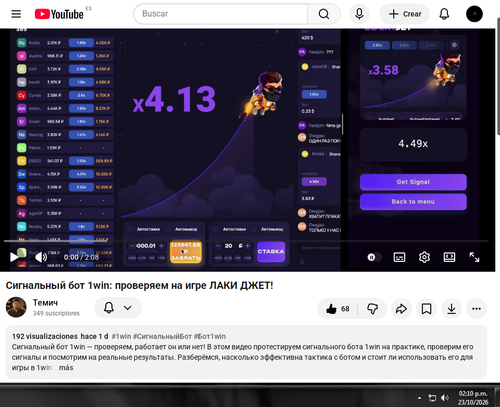Image resolution: width=500 pixels, height=407 pixels.
Task: Toggle the autoplay switch in player
Action: pyautogui.click(x=374, y=257)
